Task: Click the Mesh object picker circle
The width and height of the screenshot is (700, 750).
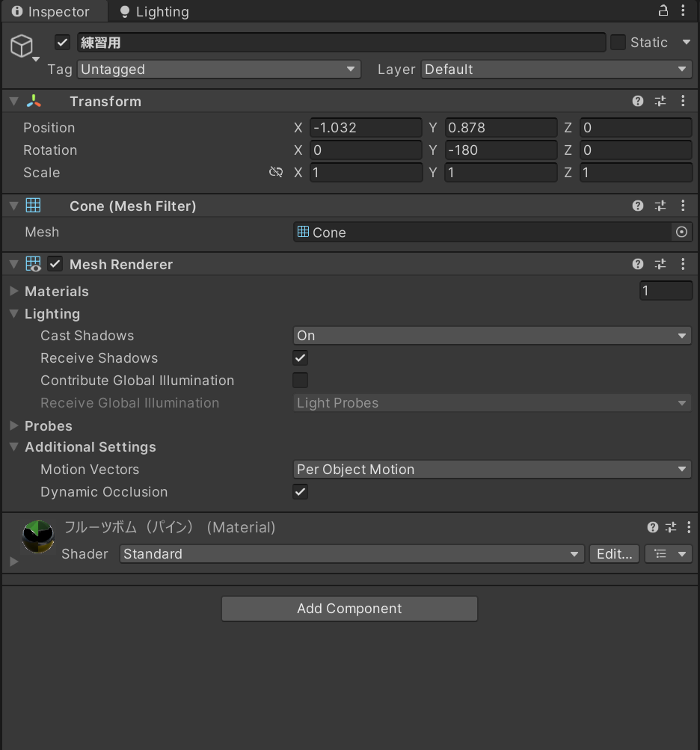Action: [x=681, y=233]
